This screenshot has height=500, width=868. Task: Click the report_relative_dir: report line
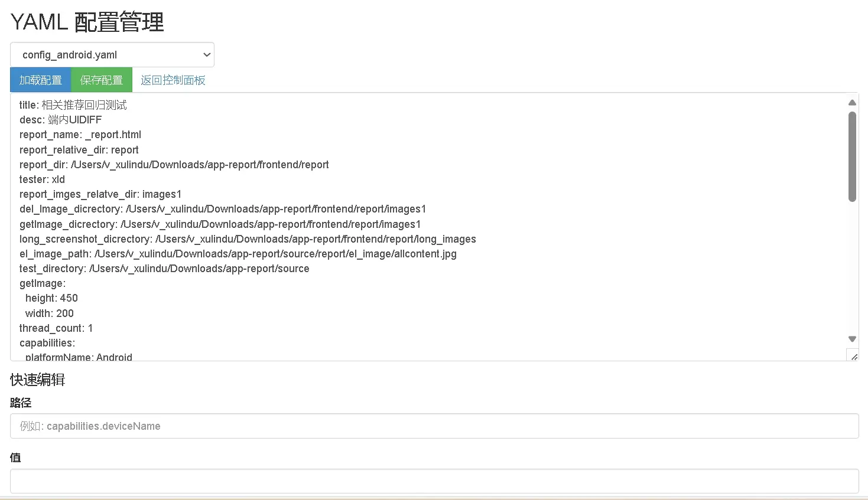[79, 150]
